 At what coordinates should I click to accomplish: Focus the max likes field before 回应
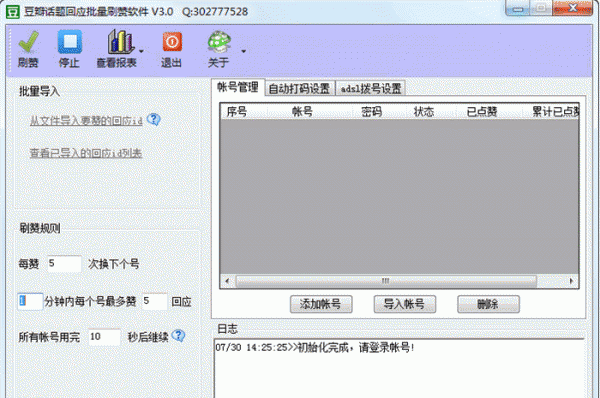pyautogui.click(x=154, y=301)
